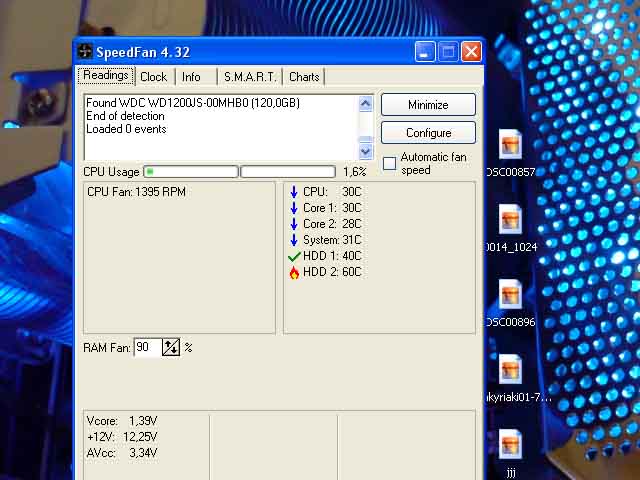Click the 1,6% CPU usage value
Screen dimensions: 640x480
coord(355,172)
